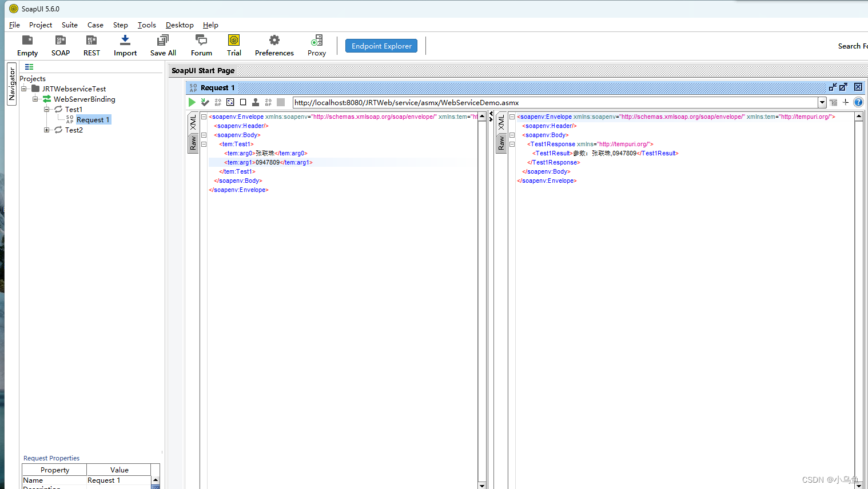The image size is (868, 489).
Task: Select Test2 in the project tree
Action: coord(74,130)
